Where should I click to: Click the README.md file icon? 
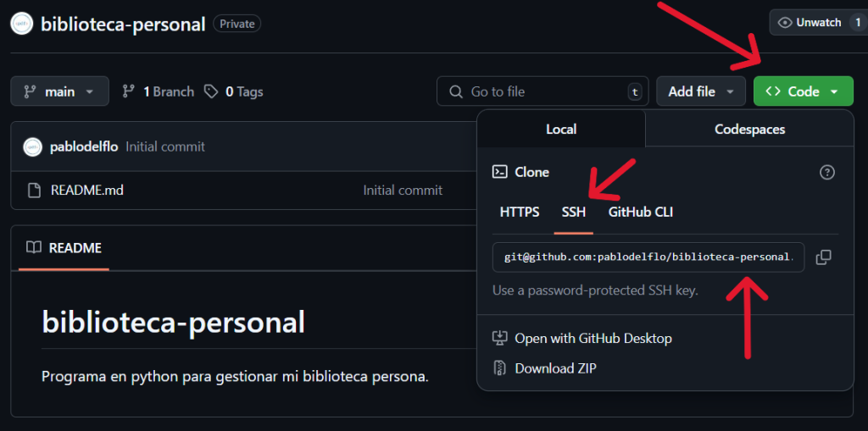[x=33, y=191]
